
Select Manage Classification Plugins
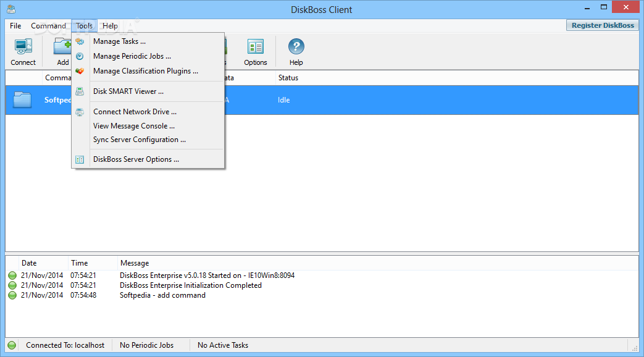(148, 71)
